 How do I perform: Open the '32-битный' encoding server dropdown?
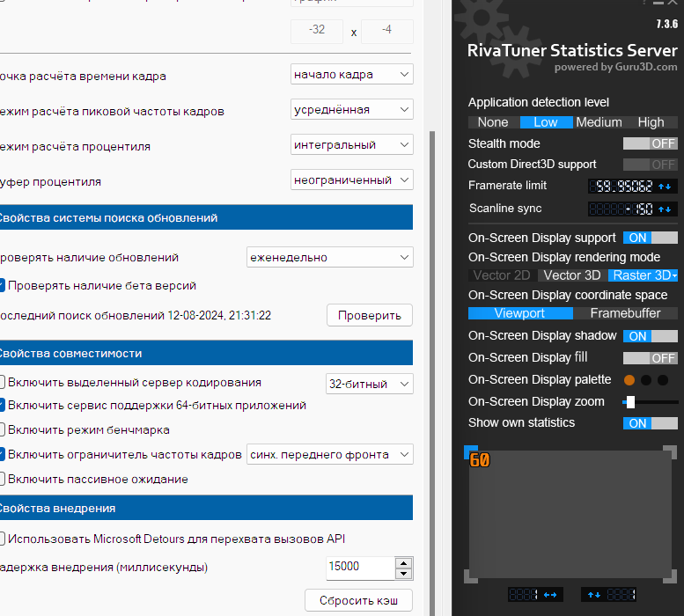[x=369, y=384]
